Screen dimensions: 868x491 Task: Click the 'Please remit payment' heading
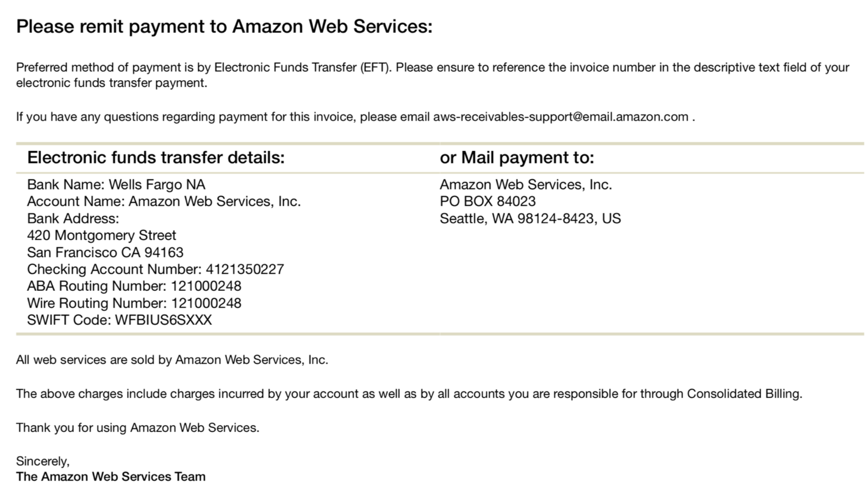pyautogui.click(x=224, y=26)
